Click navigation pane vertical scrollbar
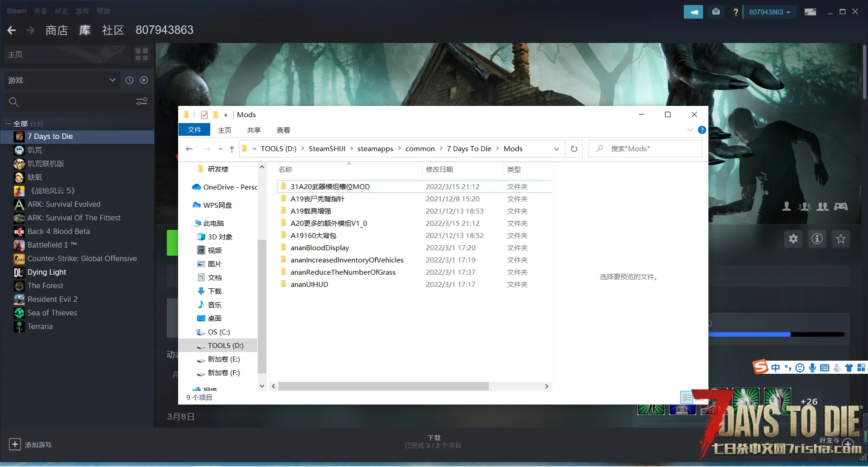868x467 pixels. click(262, 306)
